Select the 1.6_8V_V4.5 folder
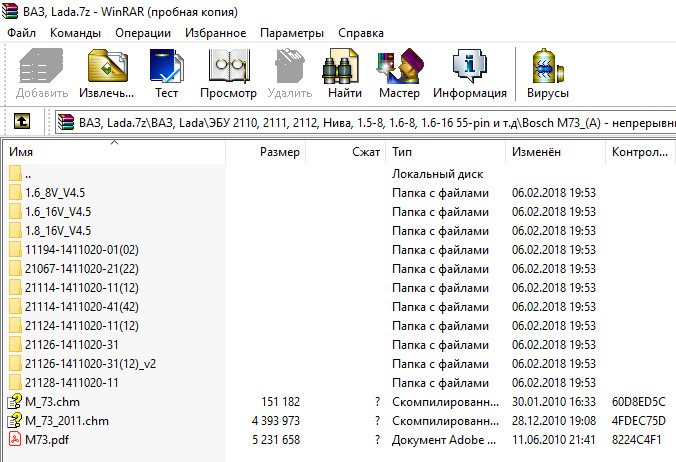 pos(59,192)
